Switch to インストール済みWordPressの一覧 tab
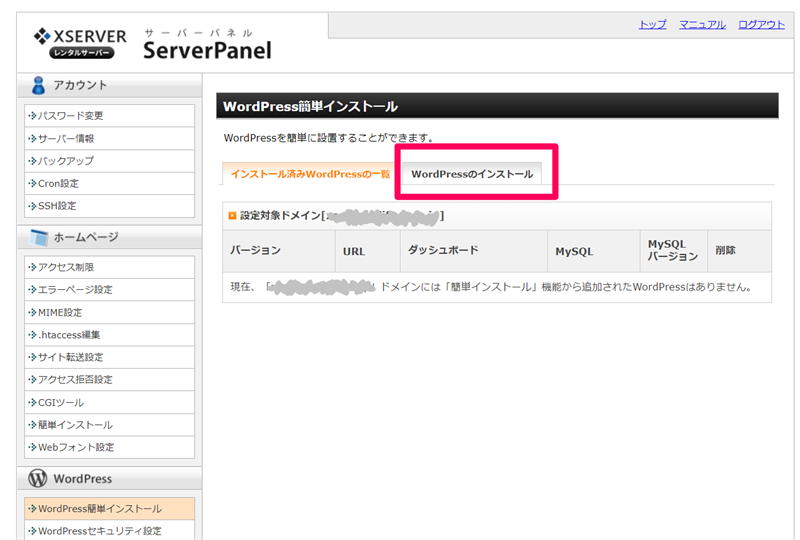This screenshot has width=800, height=540. pos(311,174)
